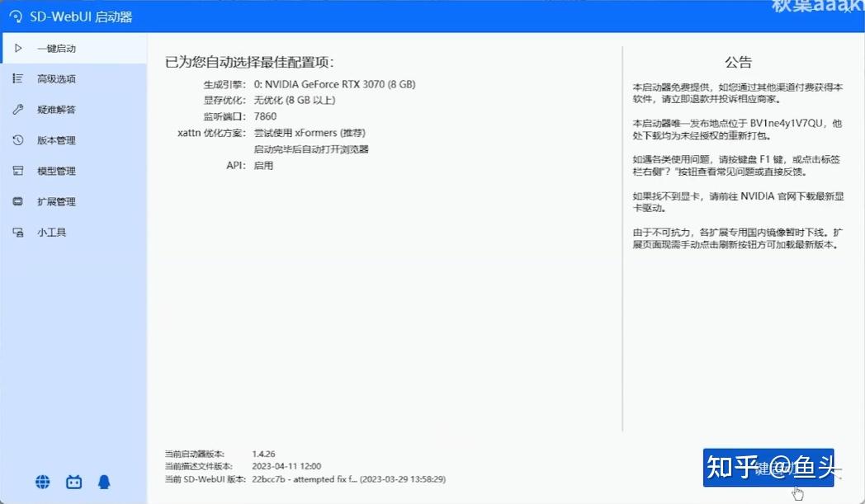
Task: Click the box icon beside 模型管理
Action: coord(17,171)
